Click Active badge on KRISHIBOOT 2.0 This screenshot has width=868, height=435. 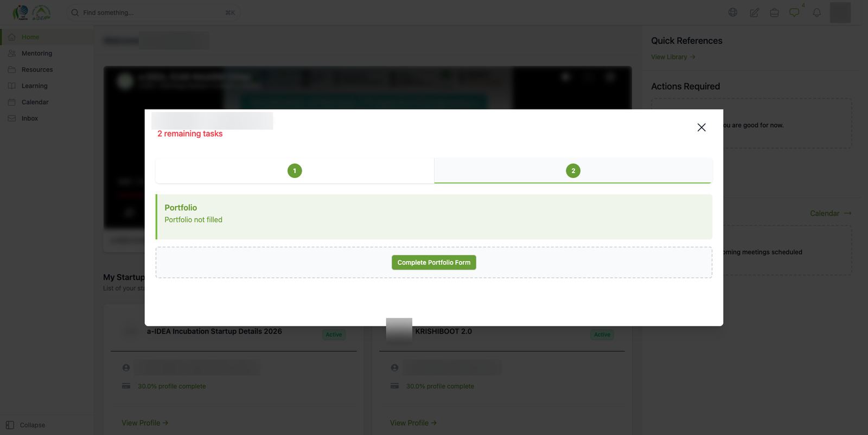pos(602,335)
